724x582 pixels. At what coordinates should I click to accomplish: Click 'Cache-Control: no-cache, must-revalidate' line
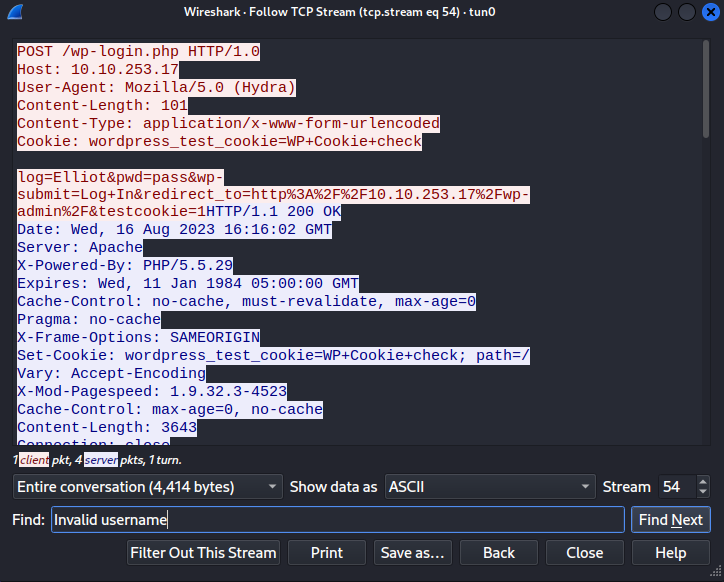tap(247, 302)
